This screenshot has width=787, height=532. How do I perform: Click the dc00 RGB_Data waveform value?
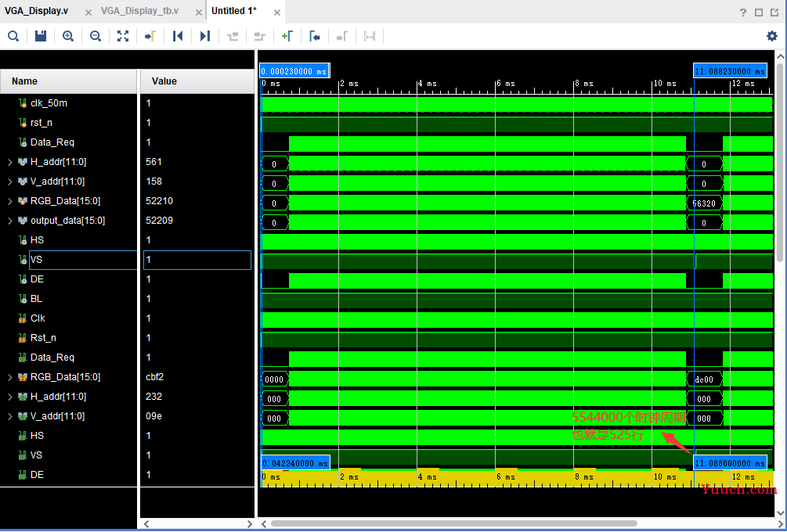point(704,379)
